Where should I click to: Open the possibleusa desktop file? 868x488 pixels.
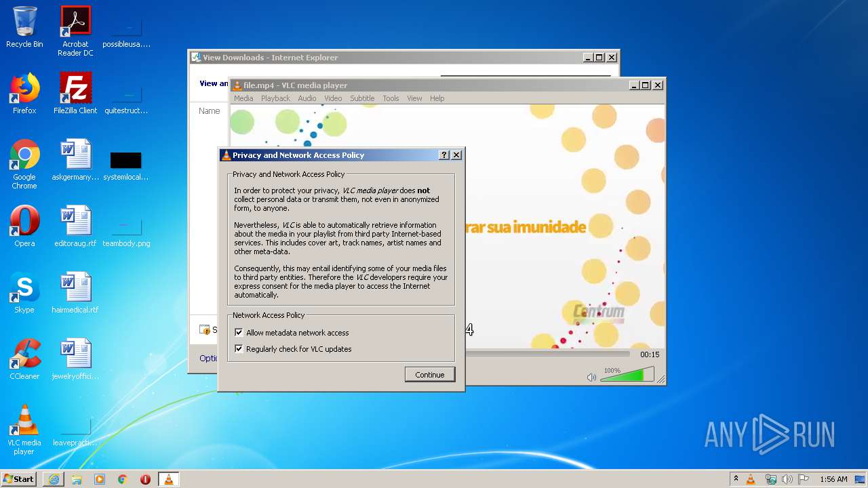coord(126,31)
